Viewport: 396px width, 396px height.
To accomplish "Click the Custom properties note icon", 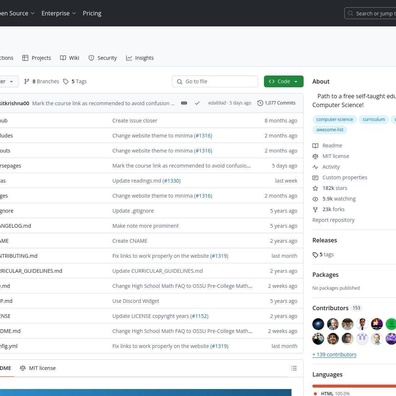I will point(315,177).
